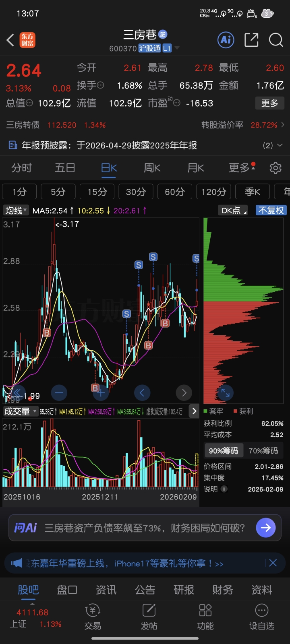Select 90%筹码 option

[224, 451]
